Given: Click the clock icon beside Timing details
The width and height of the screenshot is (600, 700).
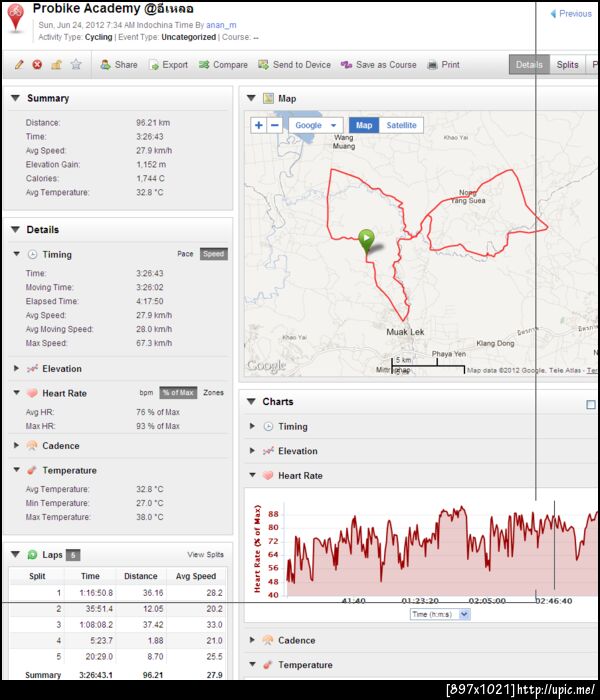Looking at the screenshot, I should coord(32,254).
